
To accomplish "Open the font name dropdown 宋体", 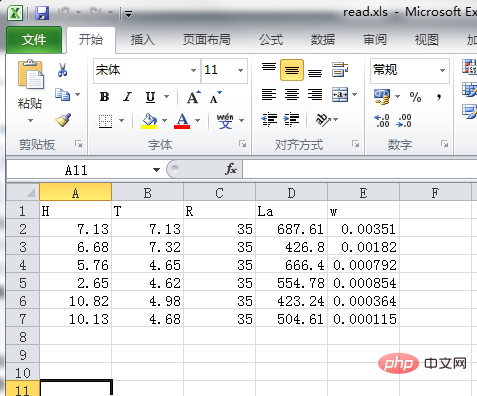I will 193,70.
